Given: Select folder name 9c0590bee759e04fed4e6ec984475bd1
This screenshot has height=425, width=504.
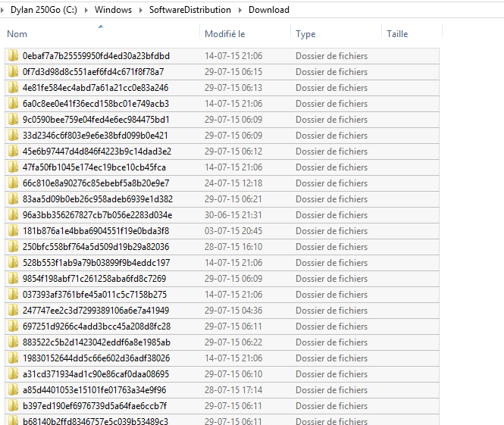Looking at the screenshot, I should pos(95,120).
